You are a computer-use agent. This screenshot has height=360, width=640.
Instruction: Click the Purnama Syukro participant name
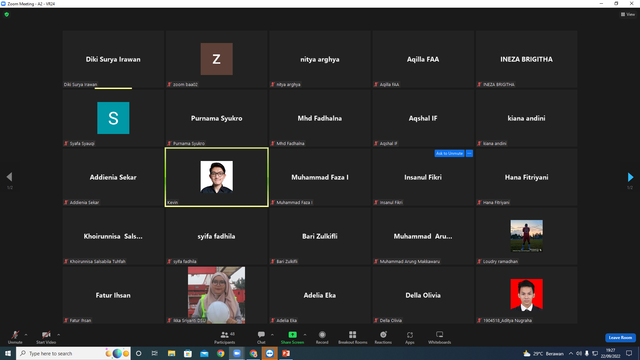(x=217, y=118)
